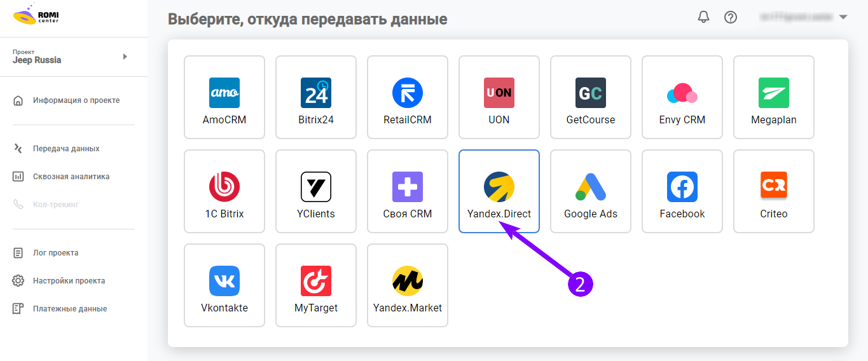
Task: Open notifications bell icon
Action: click(x=703, y=17)
